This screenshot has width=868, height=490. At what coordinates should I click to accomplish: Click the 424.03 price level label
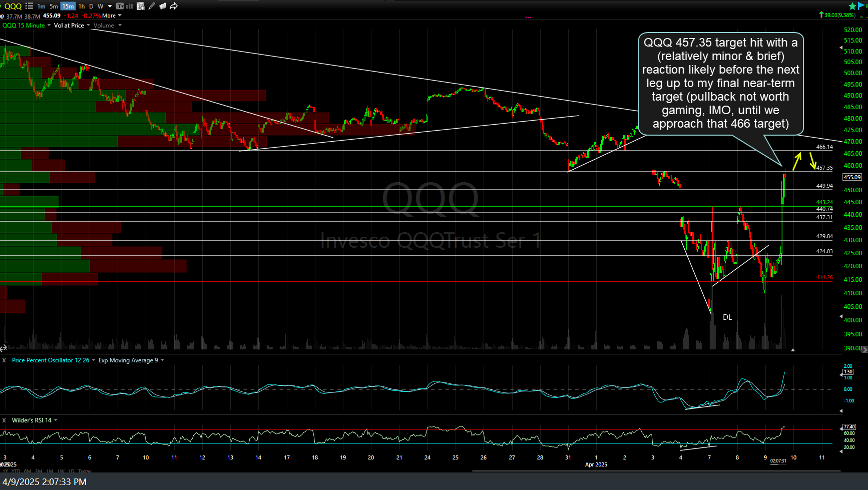point(824,251)
